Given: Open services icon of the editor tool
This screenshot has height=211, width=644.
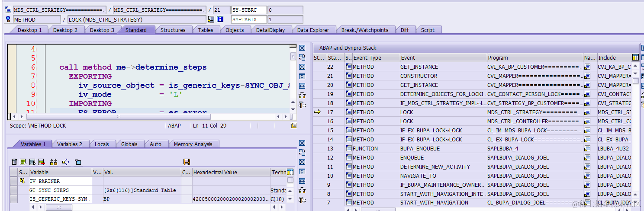Looking at the screenshot, I should point(302,96).
